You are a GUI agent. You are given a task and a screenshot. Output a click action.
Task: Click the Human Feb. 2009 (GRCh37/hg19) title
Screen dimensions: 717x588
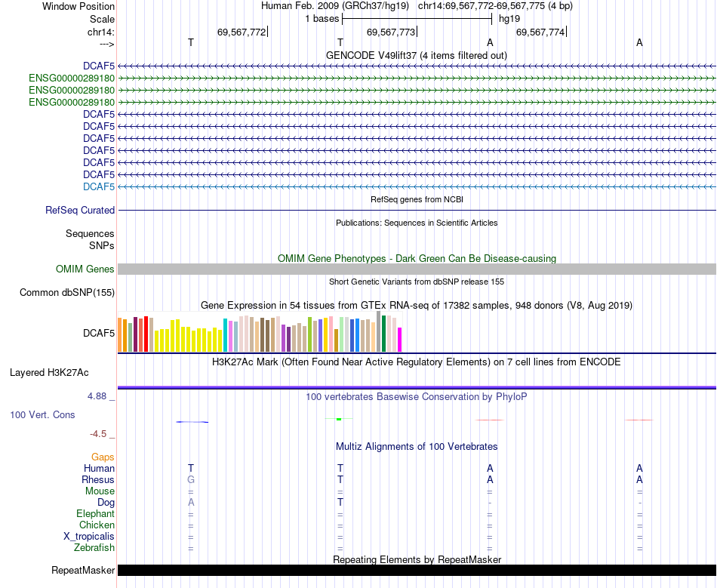334,6
